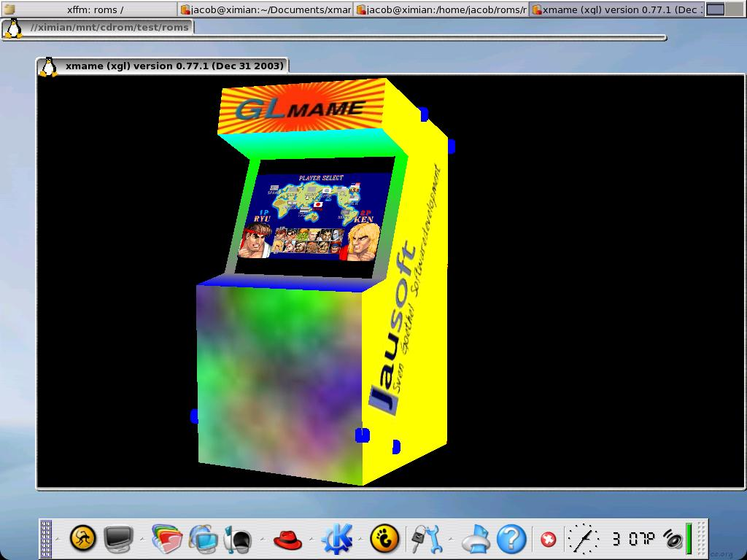
Task: Open the GNOME foot menu icon
Action: click(x=384, y=539)
